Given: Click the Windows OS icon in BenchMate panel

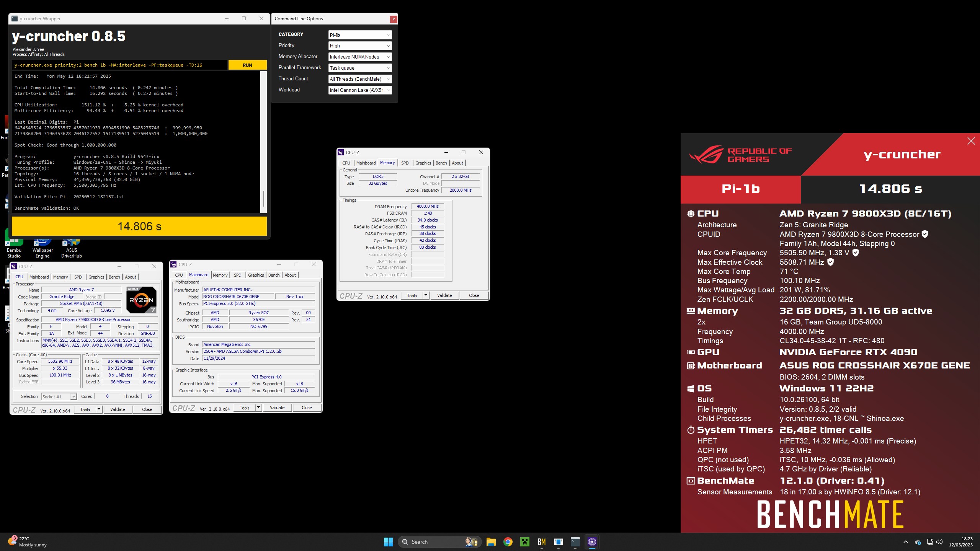Looking at the screenshot, I should pos(691,389).
